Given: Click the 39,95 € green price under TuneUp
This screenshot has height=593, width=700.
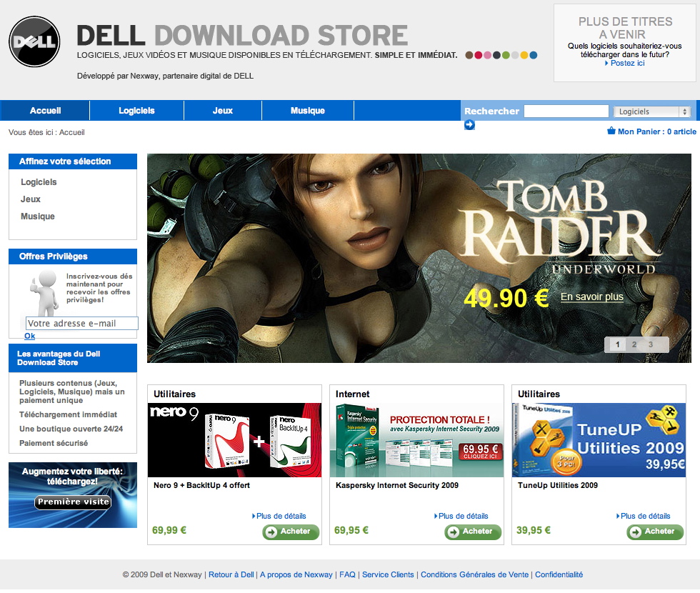Looking at the screenshot, I should click(x=534, y=530).
